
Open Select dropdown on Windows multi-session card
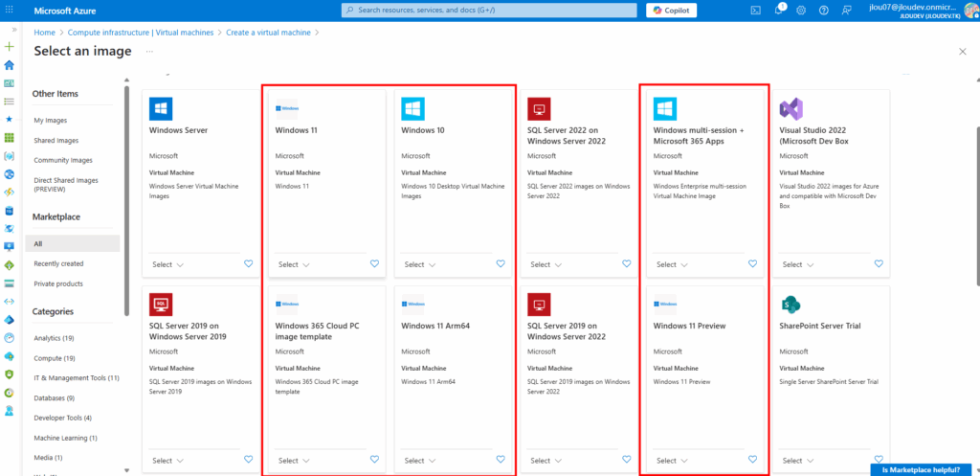[671, 264]
